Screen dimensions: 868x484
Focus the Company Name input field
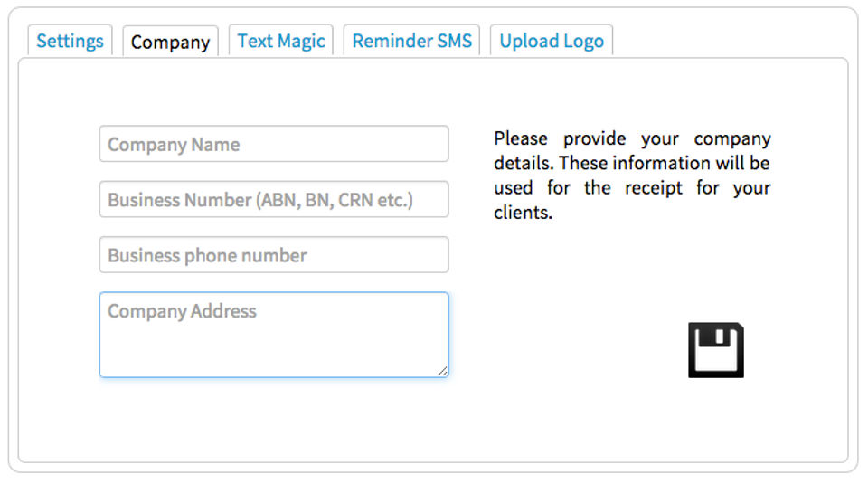click(274, 144)
